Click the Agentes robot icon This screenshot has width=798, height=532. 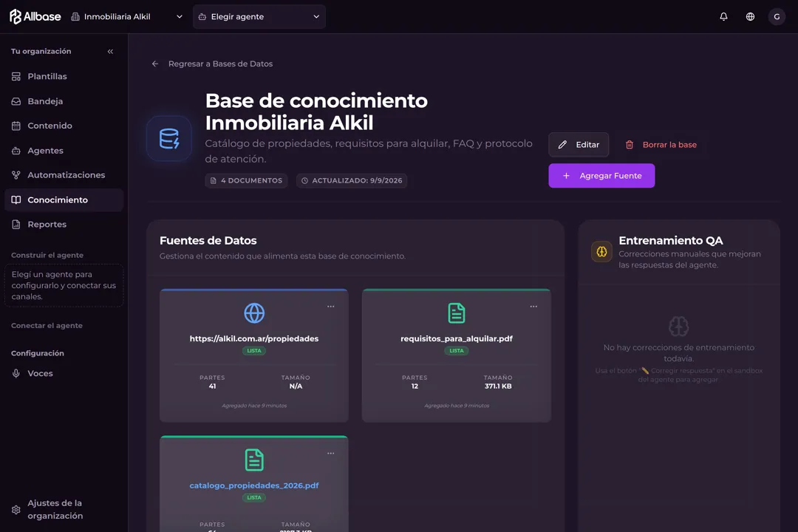point(16,151)
